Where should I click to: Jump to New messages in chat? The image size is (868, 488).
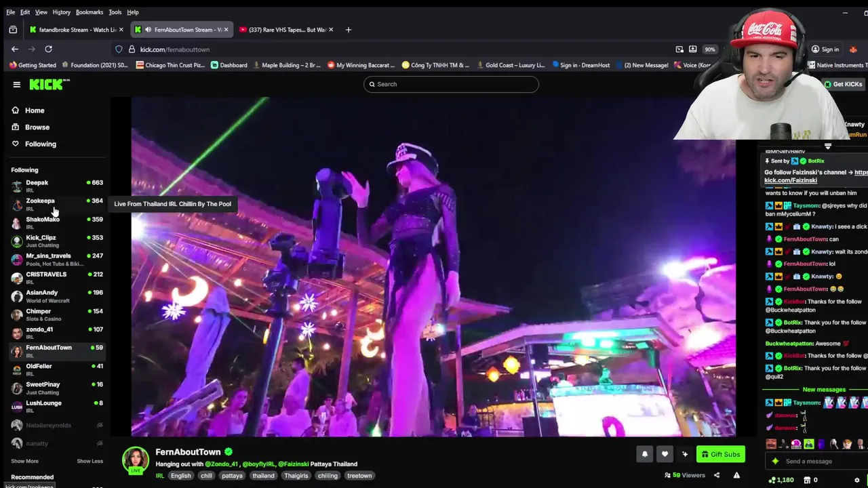tap(824, 390)
